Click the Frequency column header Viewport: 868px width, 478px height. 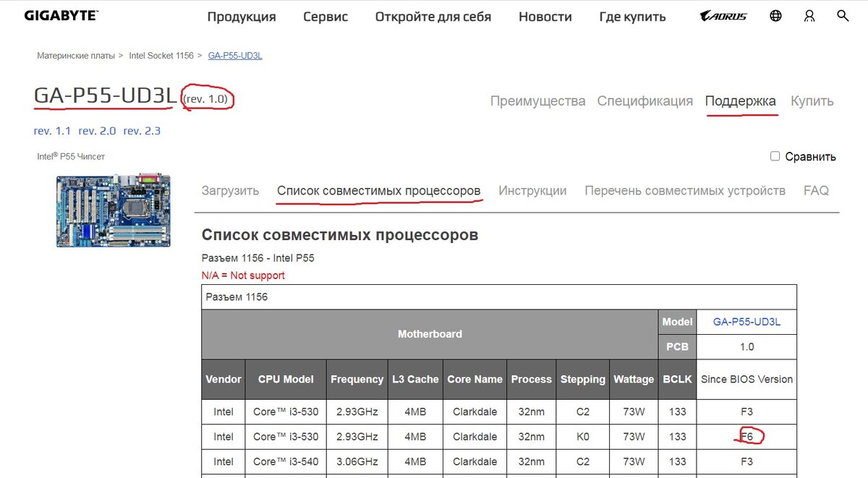point(357,379)
